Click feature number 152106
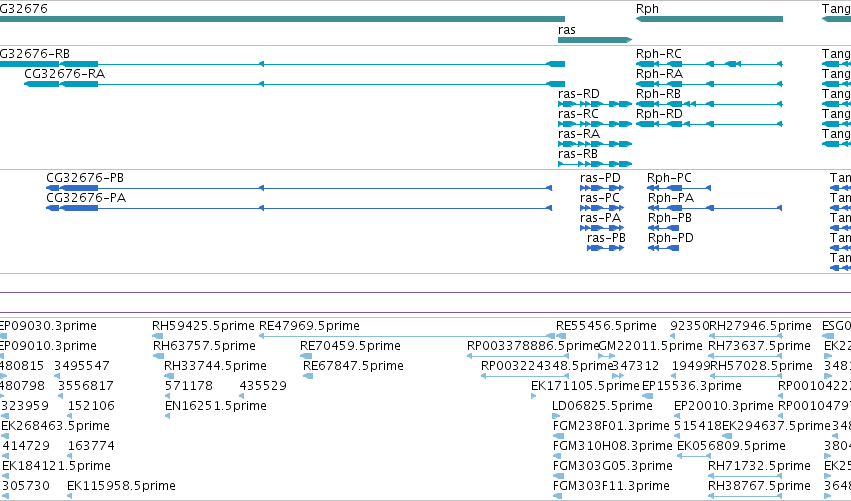 pos(91,407)
